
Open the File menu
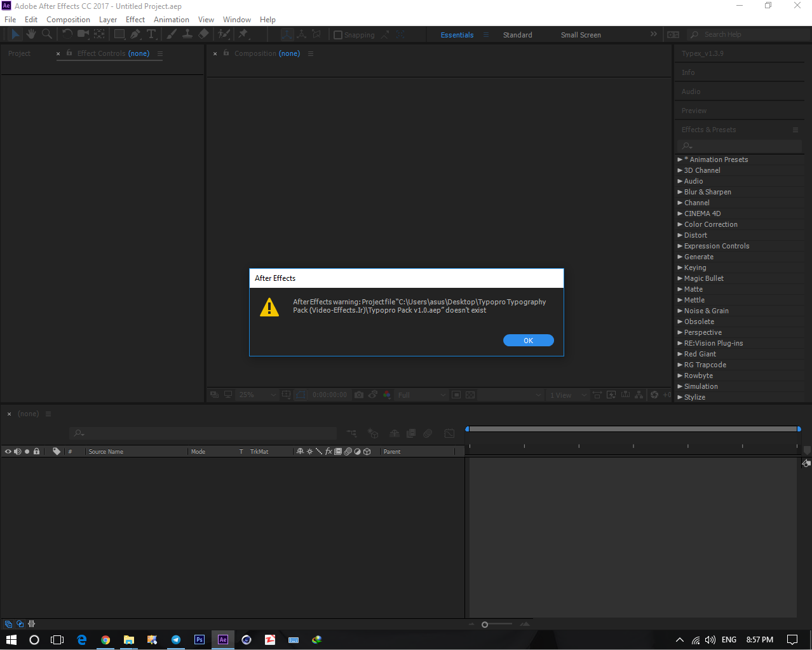tap(10, 20)
